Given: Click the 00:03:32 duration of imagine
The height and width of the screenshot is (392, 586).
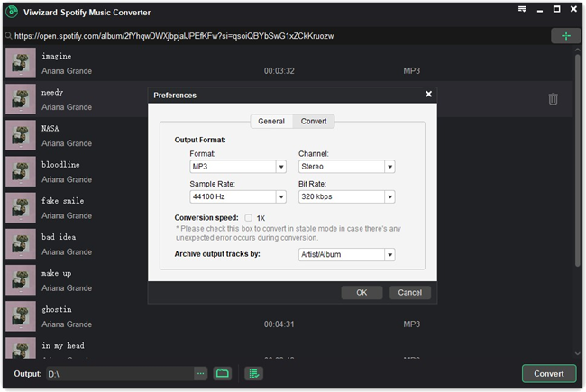Looking at the screenshot, I should pos(279,71).
